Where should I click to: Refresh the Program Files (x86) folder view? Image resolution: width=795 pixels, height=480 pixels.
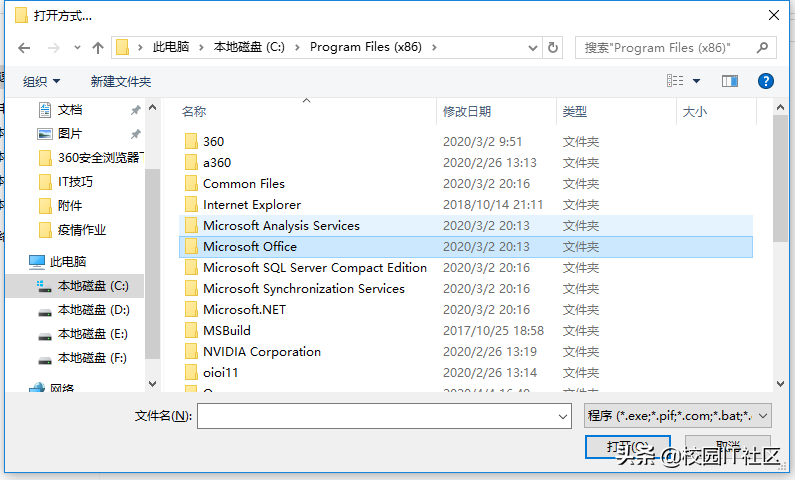coord(553,48)
